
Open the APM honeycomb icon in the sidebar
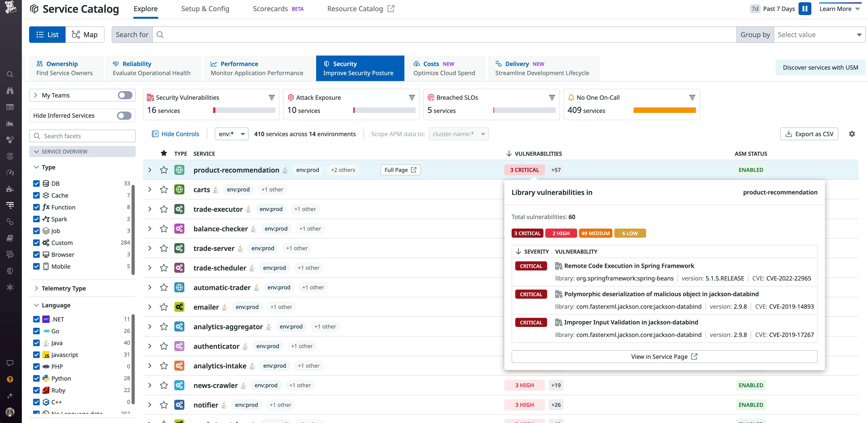(10, 140)
